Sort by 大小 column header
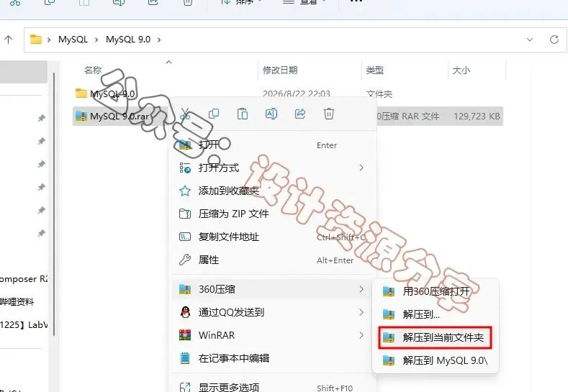The image size is (568, 392). click(x=461, y=70)
